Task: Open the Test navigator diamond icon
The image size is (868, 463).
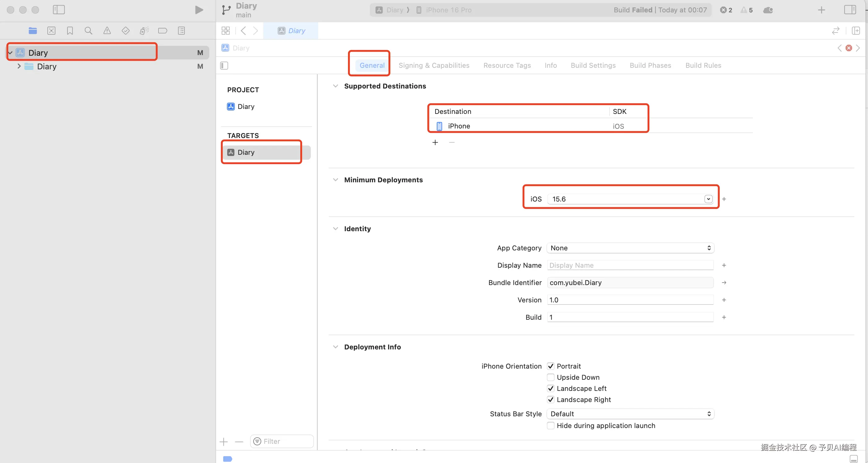Action: [125, 31]
